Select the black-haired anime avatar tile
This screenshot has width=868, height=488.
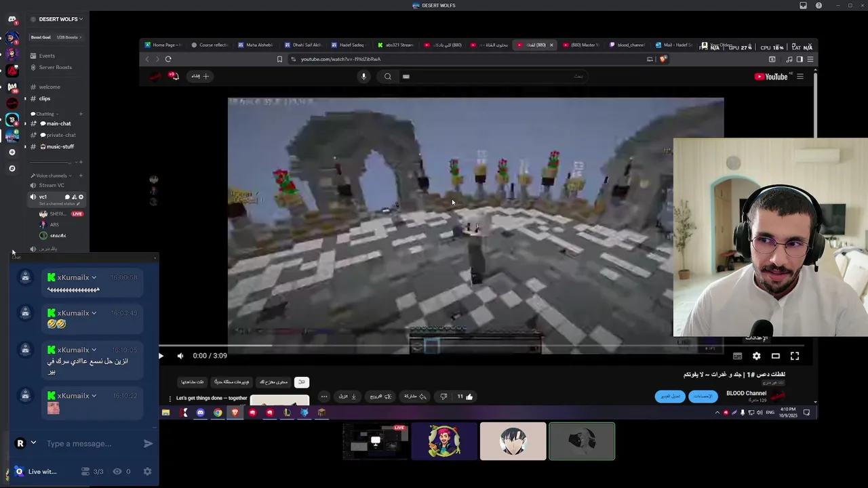[x=513, y=441]
